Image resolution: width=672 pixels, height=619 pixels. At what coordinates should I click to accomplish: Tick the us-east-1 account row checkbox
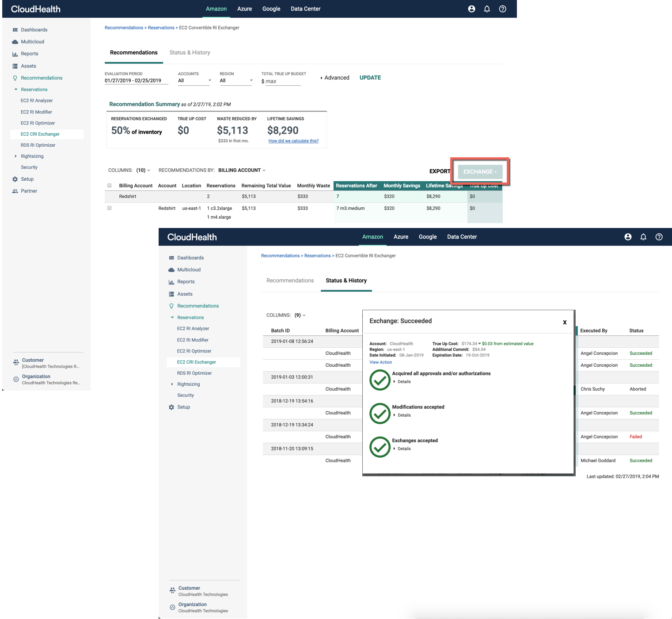pos(109,207)
